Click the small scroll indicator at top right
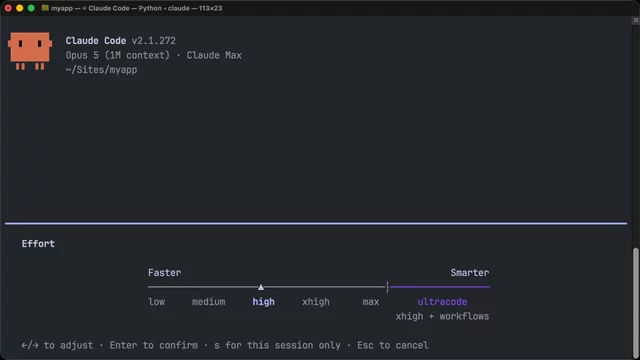Image resolution: width=640 pixels, height=360 pixels. tap(636, 20)
